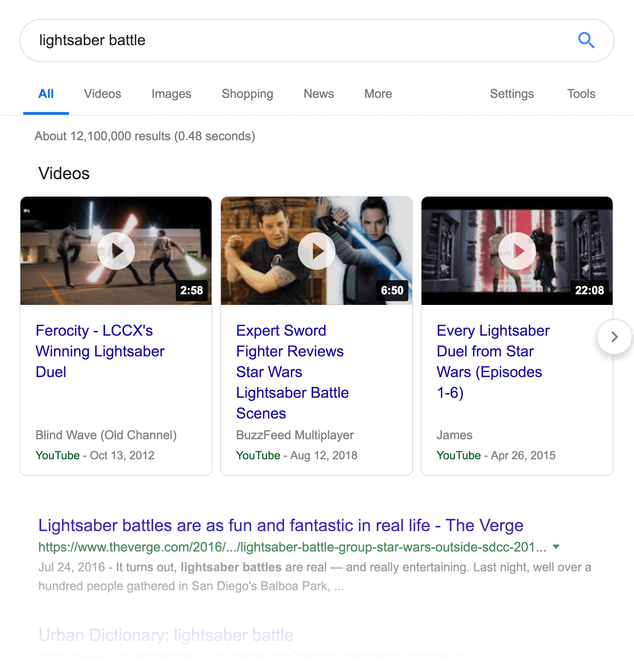Select the Images filter tab

pos(171,93)
